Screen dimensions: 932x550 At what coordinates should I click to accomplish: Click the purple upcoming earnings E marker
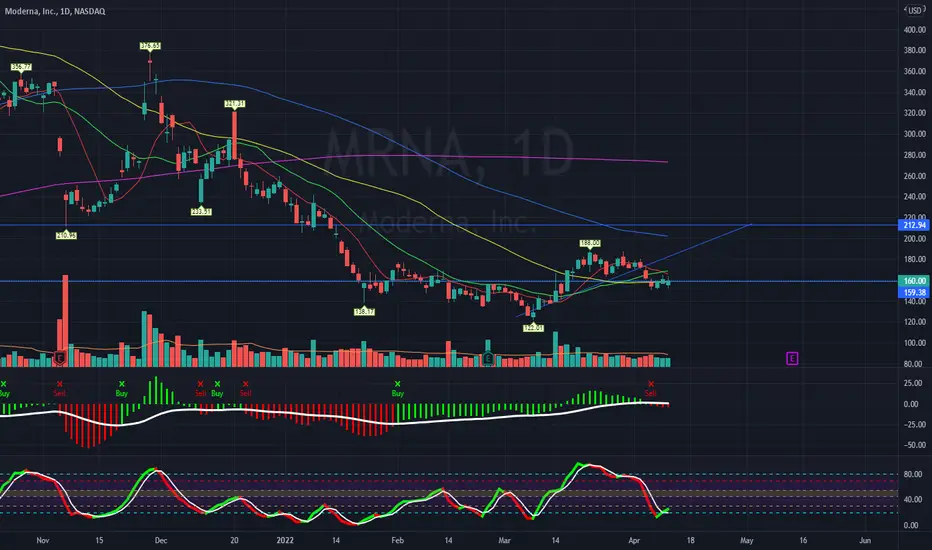coord(792,358)
